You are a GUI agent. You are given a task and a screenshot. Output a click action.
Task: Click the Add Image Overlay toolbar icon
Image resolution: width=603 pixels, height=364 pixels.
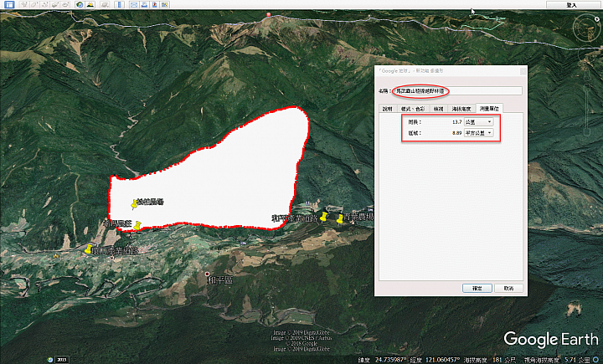[x=55, y=5]
